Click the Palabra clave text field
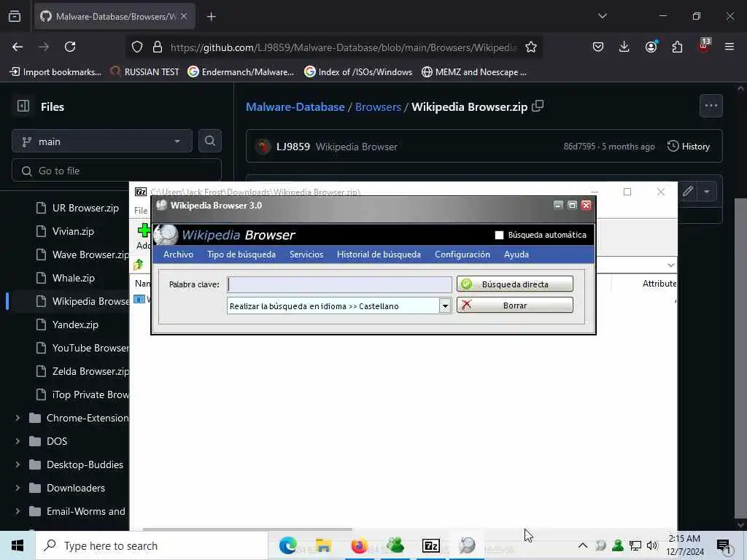 point(340,284)
